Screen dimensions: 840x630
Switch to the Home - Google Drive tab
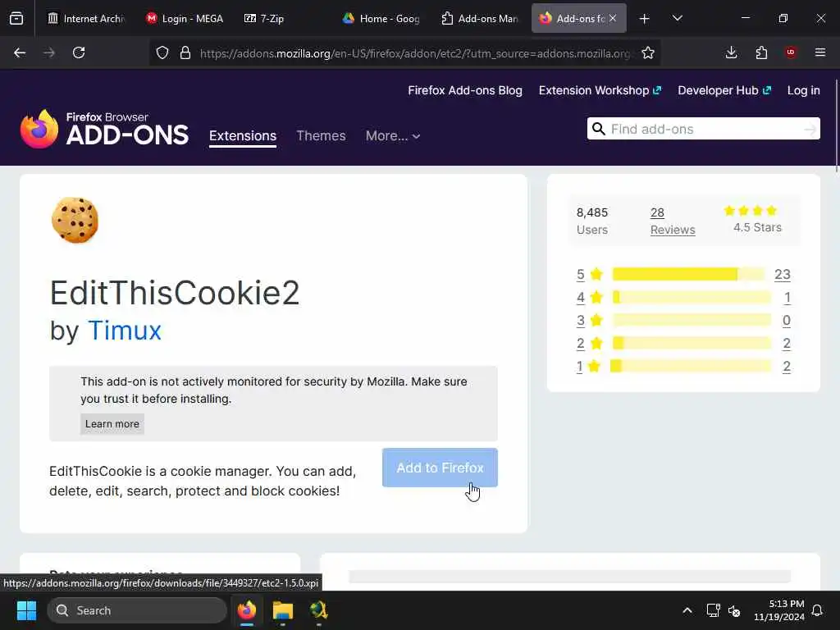381,18
